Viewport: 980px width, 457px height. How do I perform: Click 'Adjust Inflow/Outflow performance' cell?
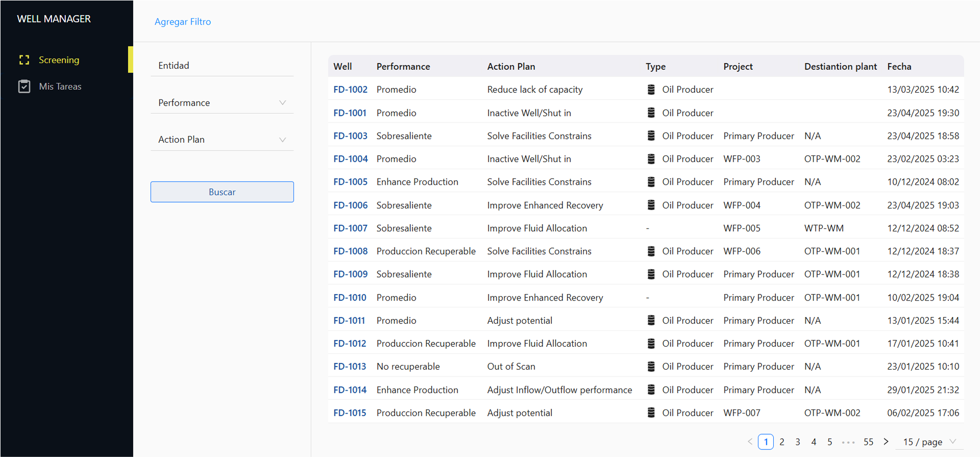[x=559, y=390]
